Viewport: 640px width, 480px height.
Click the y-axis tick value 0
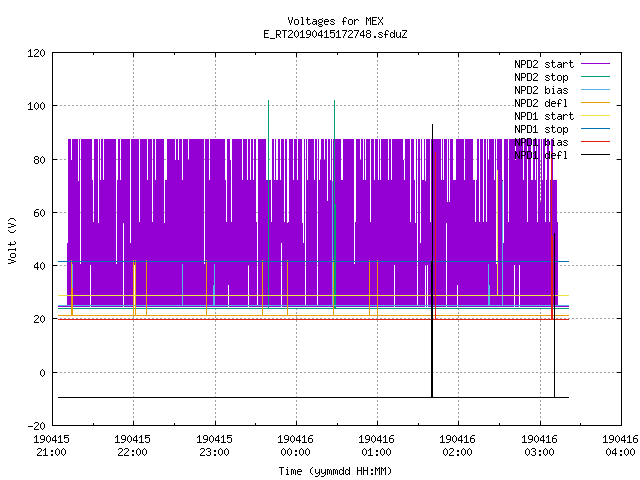42,373
